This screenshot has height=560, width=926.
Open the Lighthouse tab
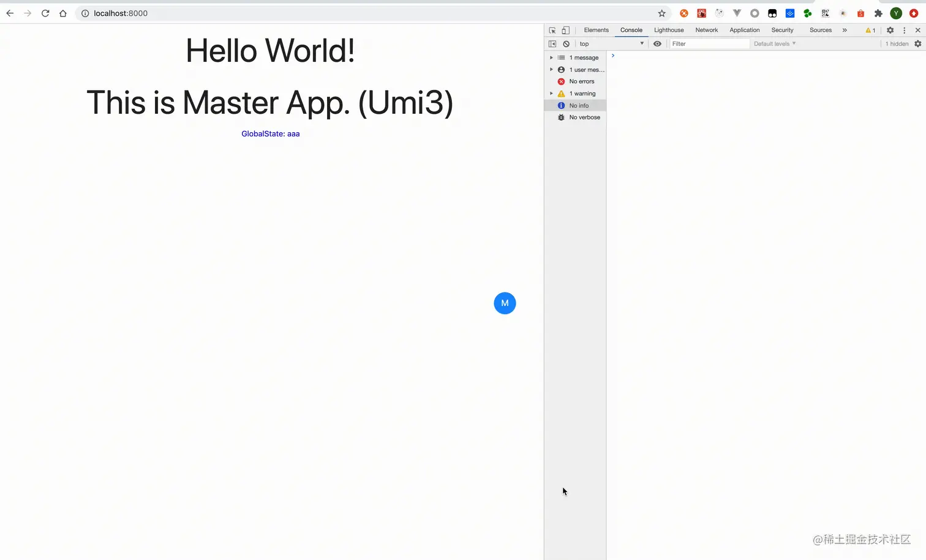point(669,30)
